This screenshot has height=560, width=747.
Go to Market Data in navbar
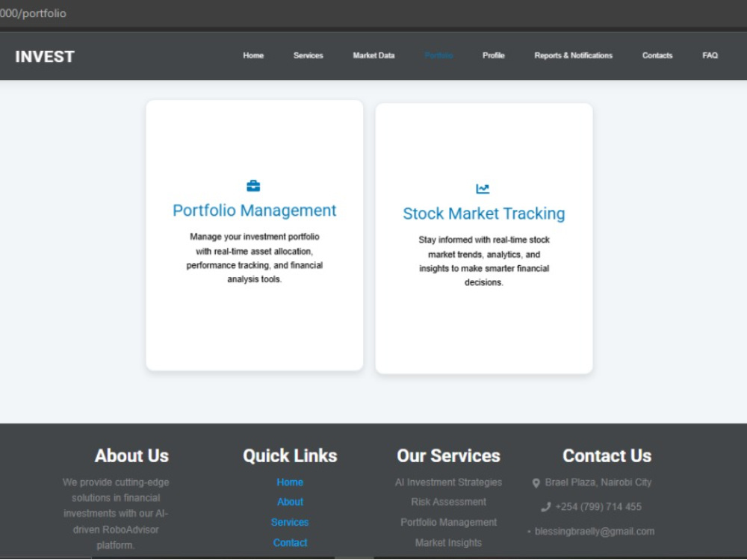tap(374, 56)
